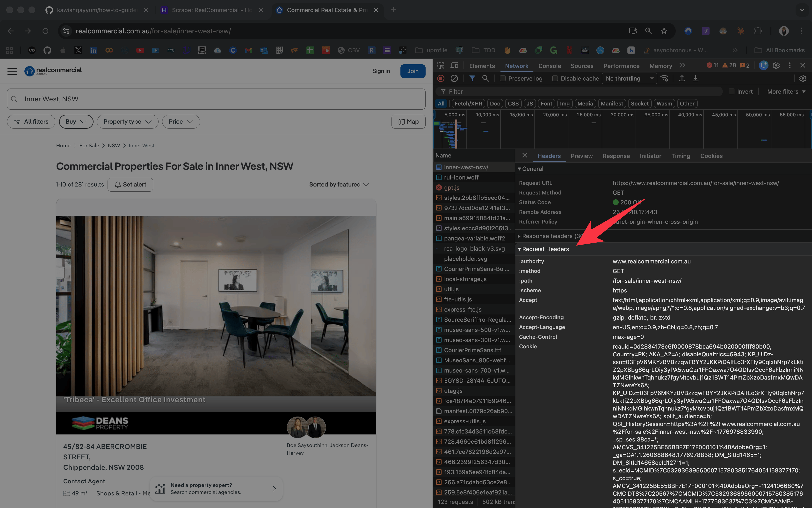
Task: Open the X (Twitter) bookmark
Action: click(78, 50)
